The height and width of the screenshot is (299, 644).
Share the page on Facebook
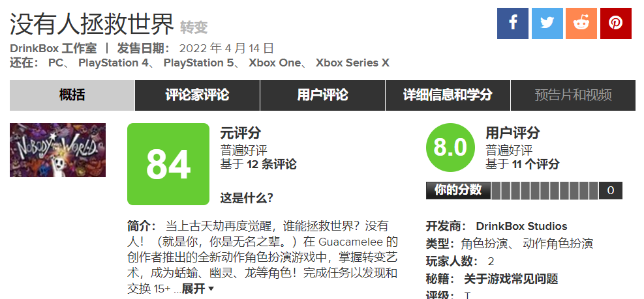[x=513, y=23]
